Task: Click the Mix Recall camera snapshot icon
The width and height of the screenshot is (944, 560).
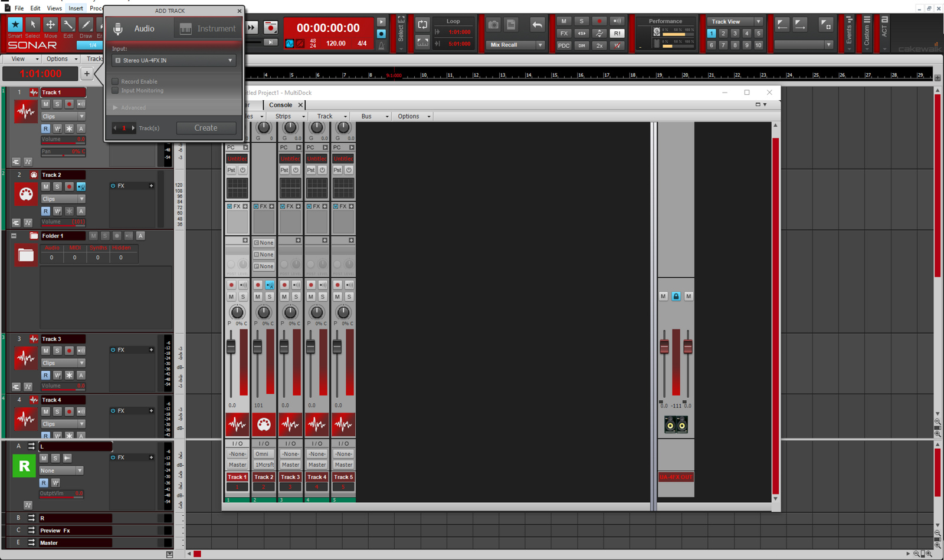Action: 493,25
